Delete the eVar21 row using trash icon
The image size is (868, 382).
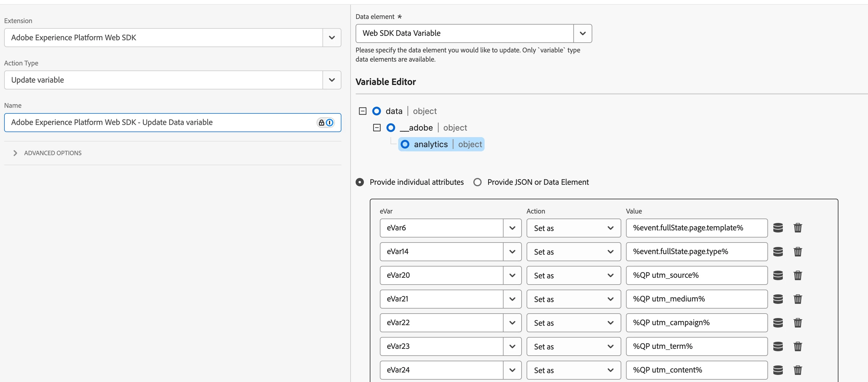(x=798, y=299)
